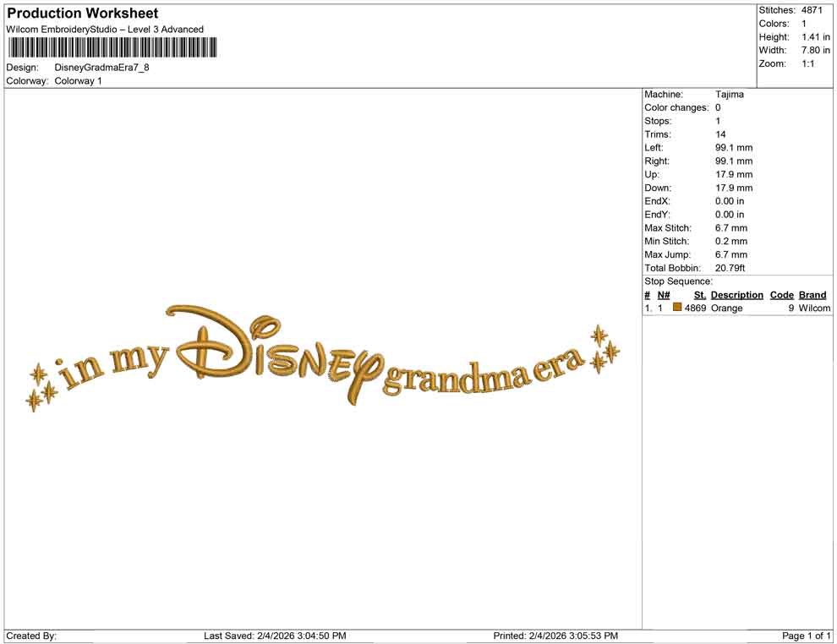Viewport: 837px width, 644px height.
Task: Click the Code column header link
Action: (782, 294)
